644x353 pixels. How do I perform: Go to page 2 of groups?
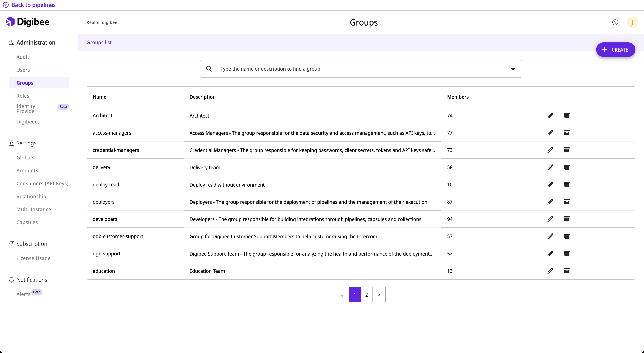click(x=367, y=295)
